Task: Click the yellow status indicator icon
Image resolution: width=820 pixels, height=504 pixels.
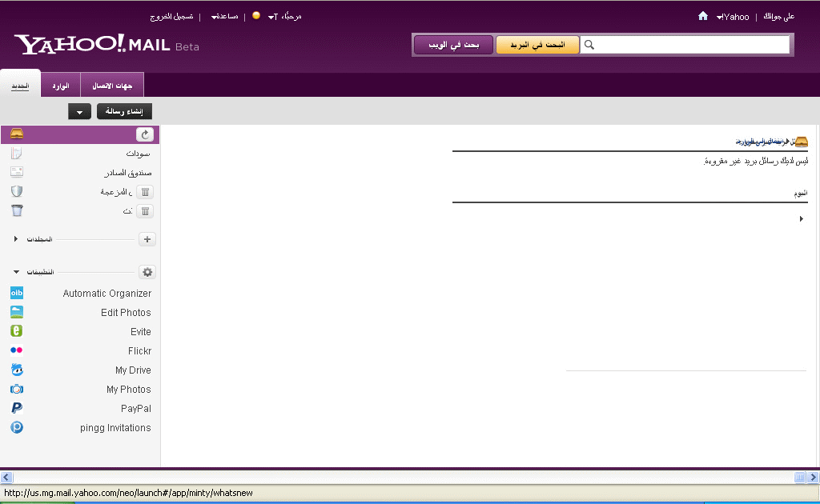Action: (x=256, y=16)
